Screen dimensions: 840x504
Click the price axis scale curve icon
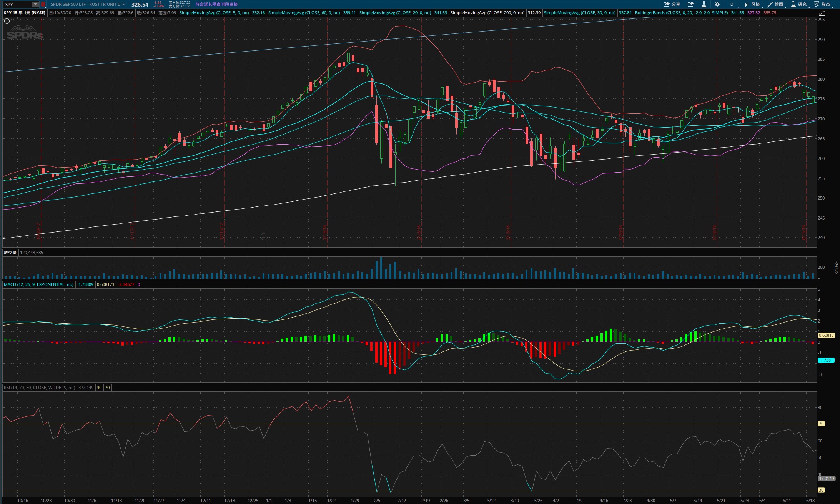(822, 13)
